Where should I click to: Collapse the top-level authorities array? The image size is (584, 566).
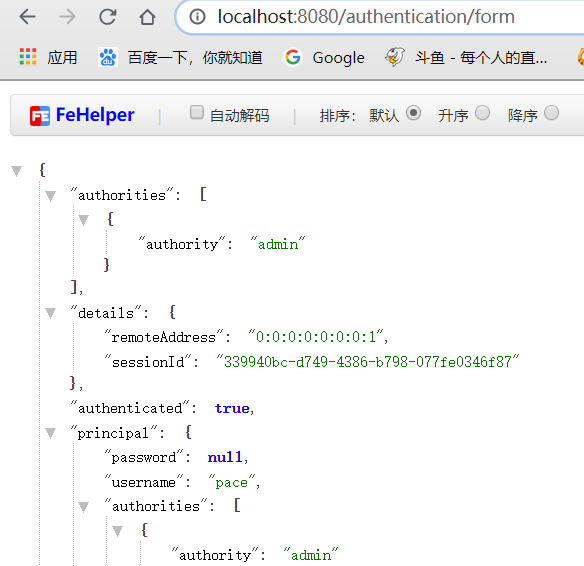[x=50, y=195]
